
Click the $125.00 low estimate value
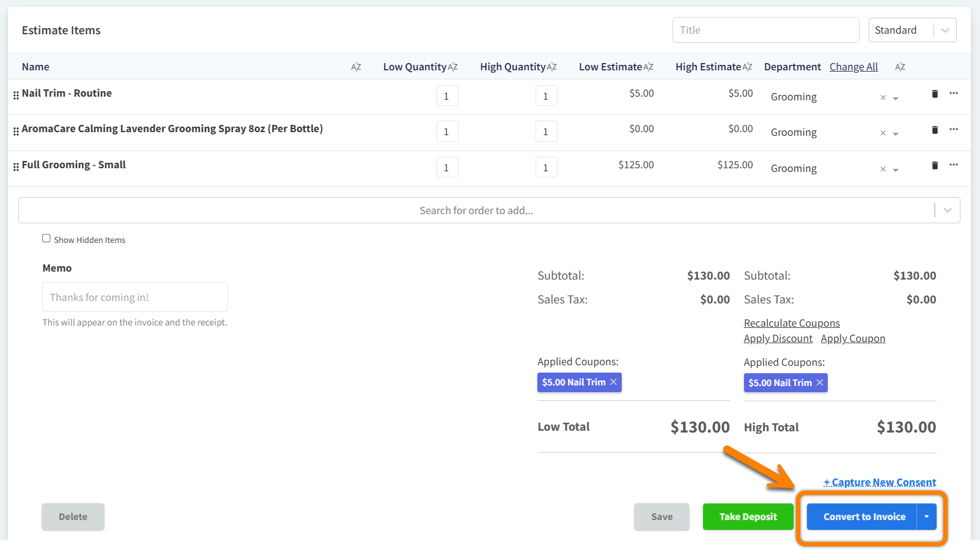pos(636,165)
